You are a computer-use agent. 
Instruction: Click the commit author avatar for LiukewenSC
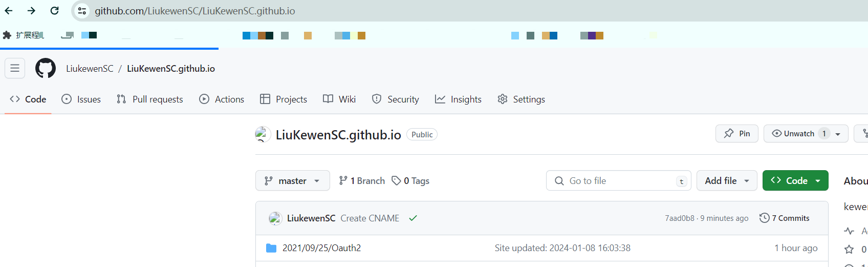275,218
